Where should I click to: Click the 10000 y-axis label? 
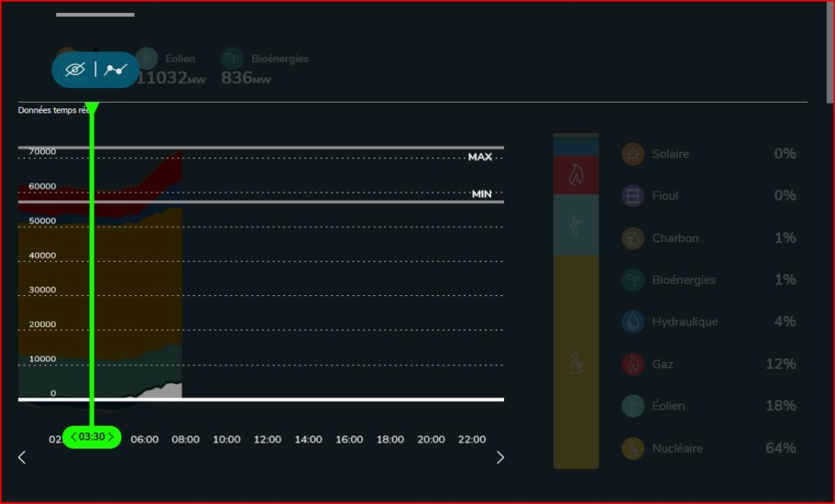coord(42,359)
